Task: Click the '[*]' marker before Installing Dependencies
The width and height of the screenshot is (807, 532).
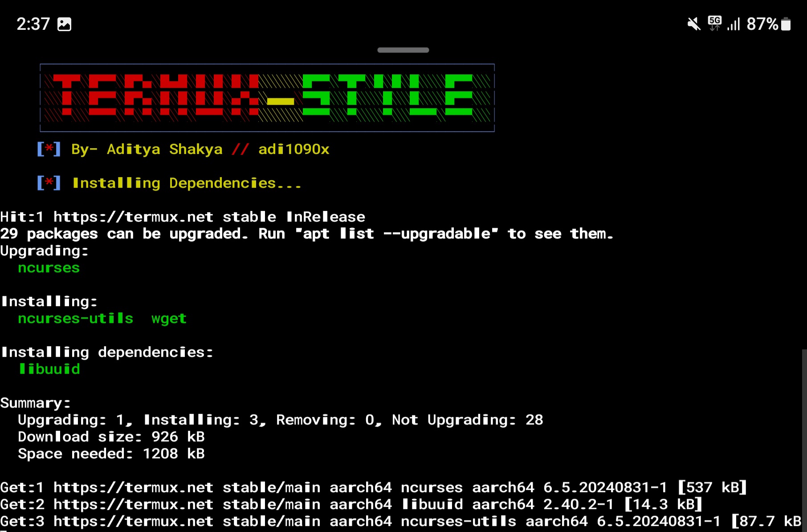Action: tap(49, 183)
